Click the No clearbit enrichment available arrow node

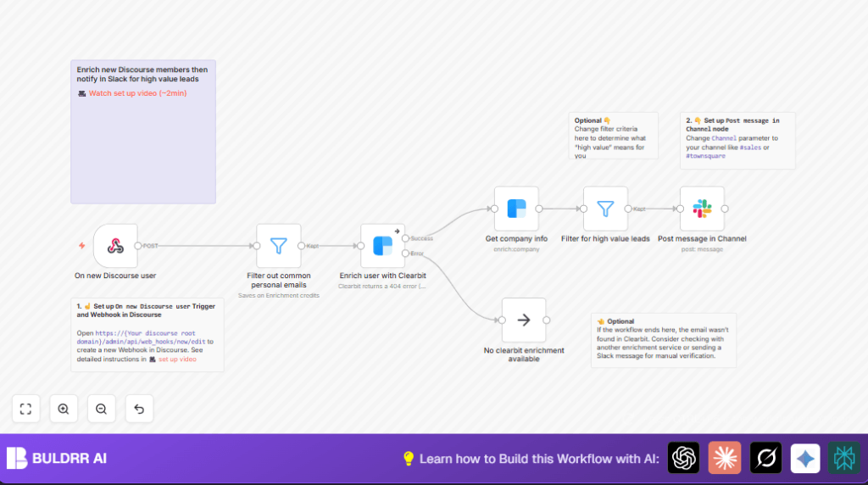tap(524, 320)
